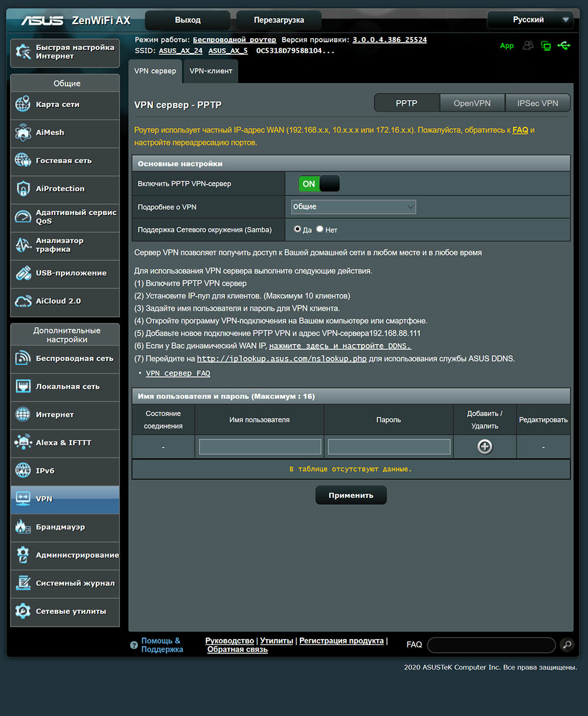Select Нет for Samba support
This screenshot has width=588, height=716.
(320, 229)
